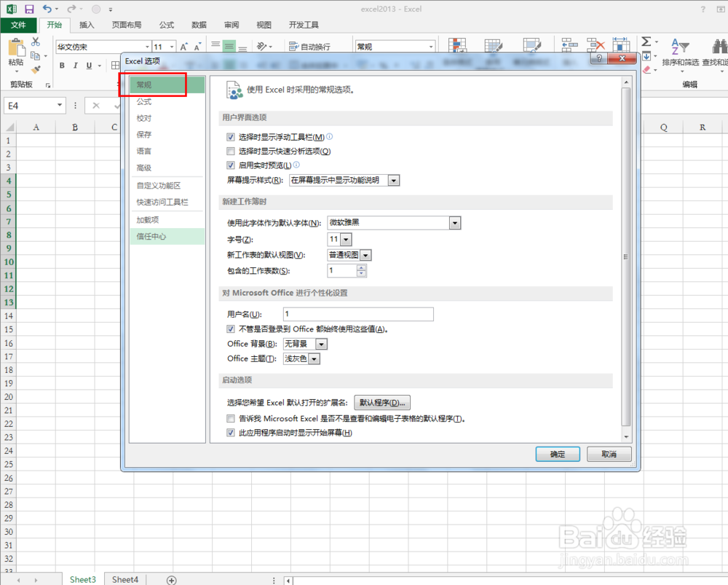The image size is (728, 585).
Task: Open Sort and Filter 排序和筛选
Action: (680, 53)
